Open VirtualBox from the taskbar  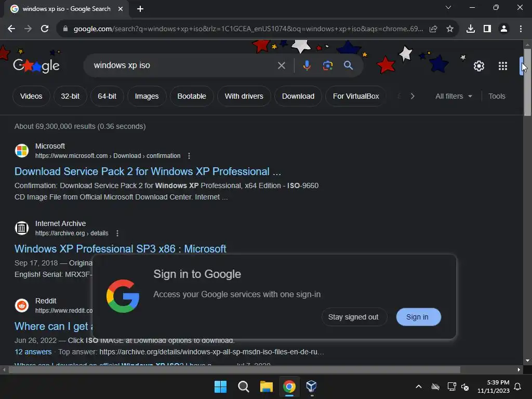312,386
